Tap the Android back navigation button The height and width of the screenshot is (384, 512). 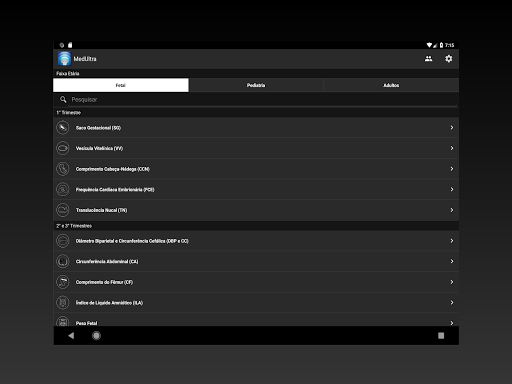pyautogui.click(x=71, y=336)
